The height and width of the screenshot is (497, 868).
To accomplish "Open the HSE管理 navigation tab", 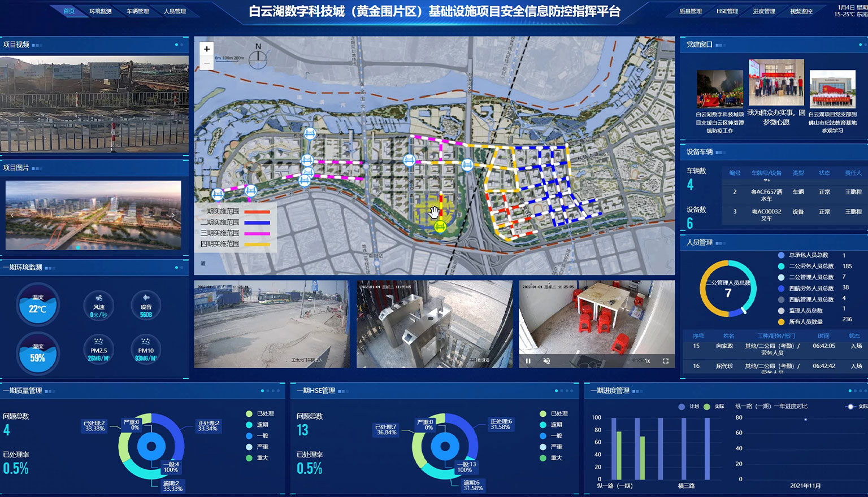I will point(727,11).
